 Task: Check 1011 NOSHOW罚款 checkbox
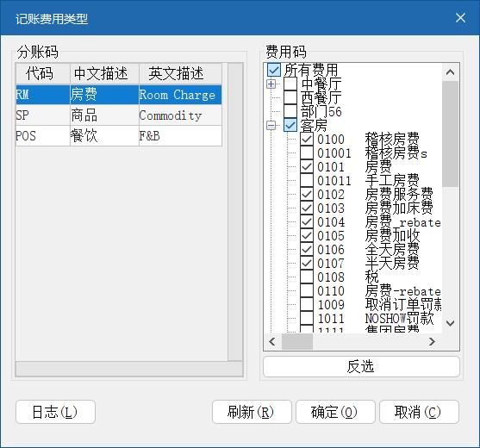click(307, 318)
